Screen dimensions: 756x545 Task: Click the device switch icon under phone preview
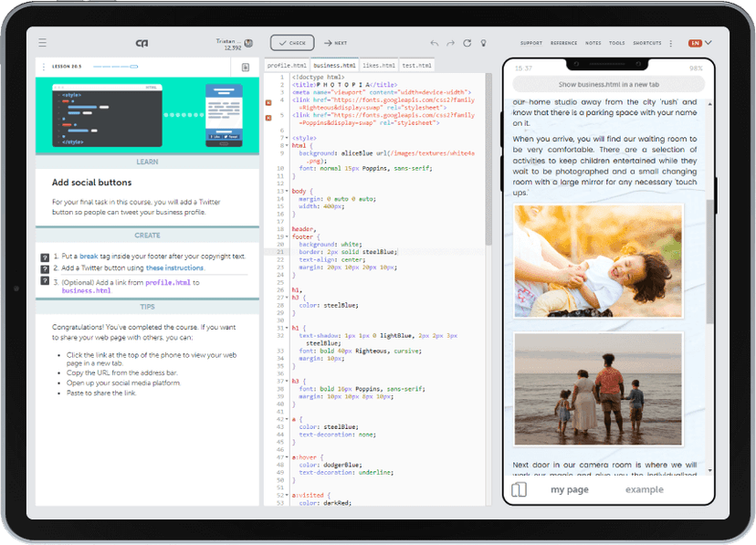519,490
